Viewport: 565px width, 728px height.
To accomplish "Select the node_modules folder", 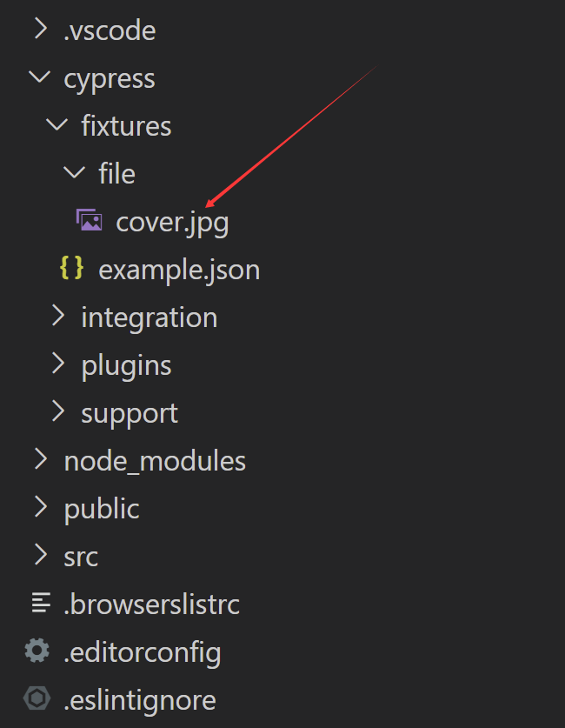I will click(155, 461).
